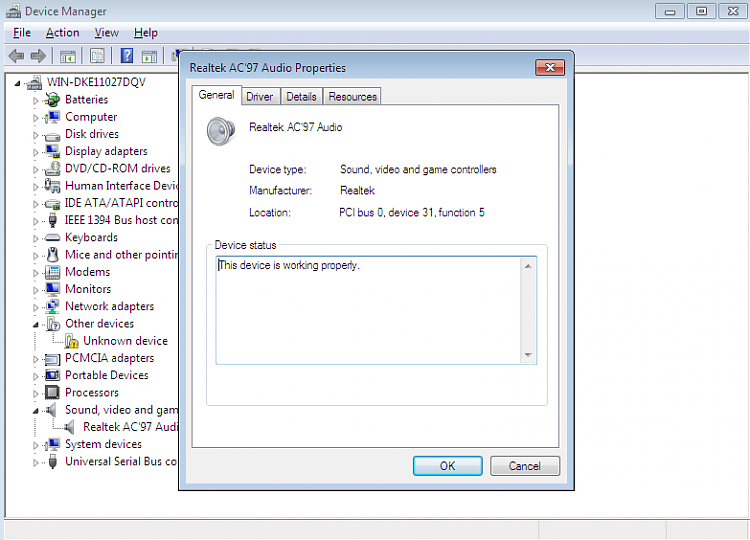The width and height of the screenshot is (750, 540).
Task: Select the Portable Devices tree label
Action: point(107,375)
